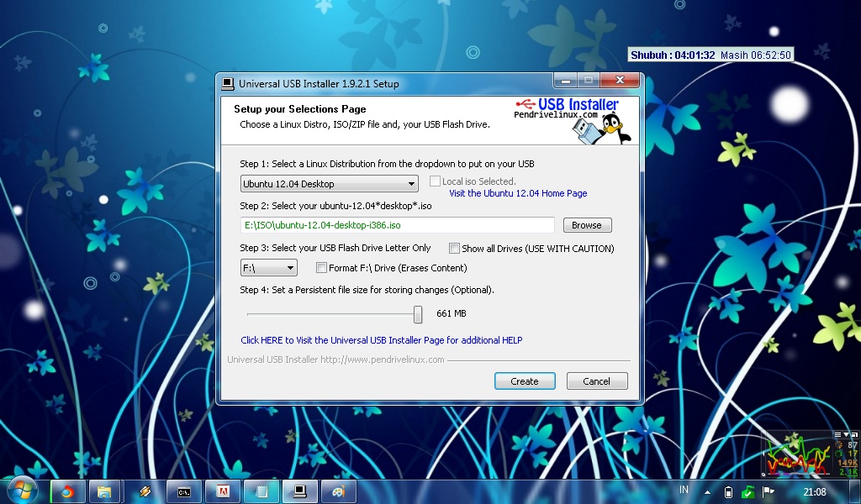Click the 661 MB size value
This screenshot has height=504, width=861.
tap(452, 313)
